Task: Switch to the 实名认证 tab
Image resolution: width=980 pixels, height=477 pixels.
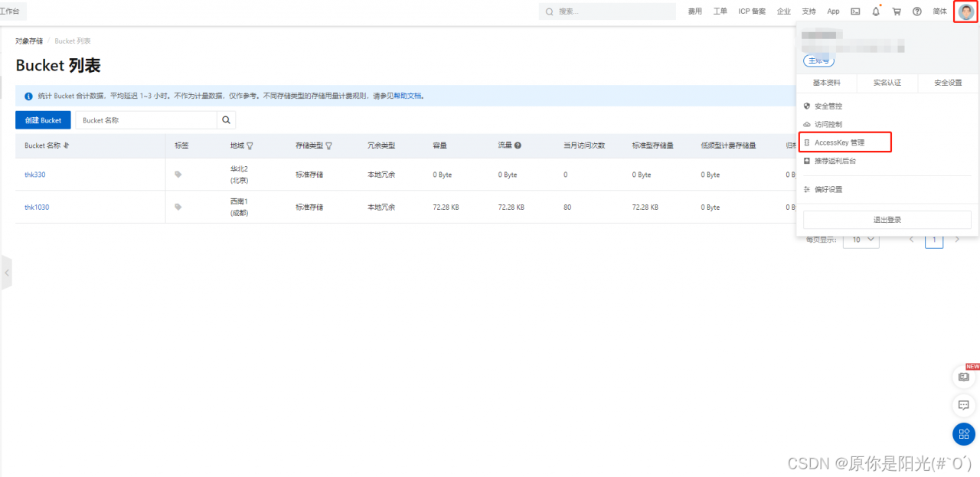Action: click(887, 83)
